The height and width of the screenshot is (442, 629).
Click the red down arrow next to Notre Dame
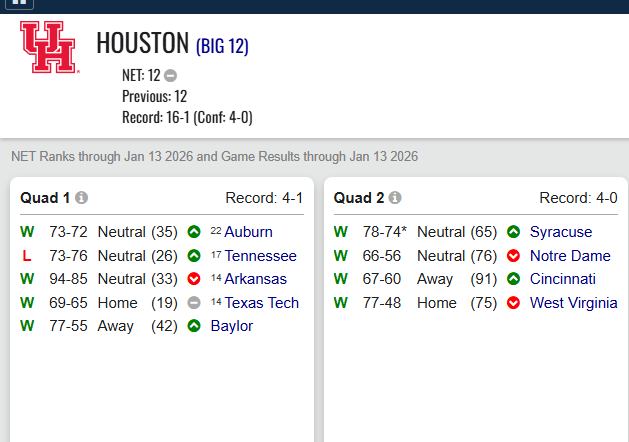pyautogui.click(x=513, y=256)
